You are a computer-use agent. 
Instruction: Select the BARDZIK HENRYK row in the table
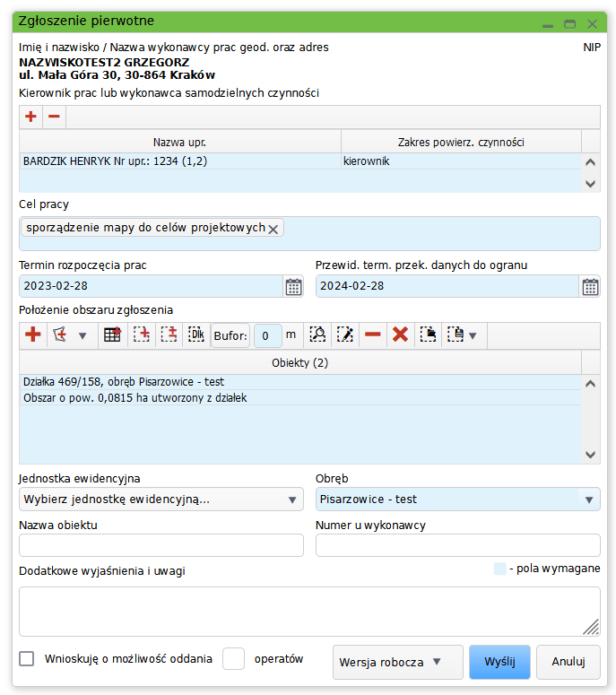point(179,161)
